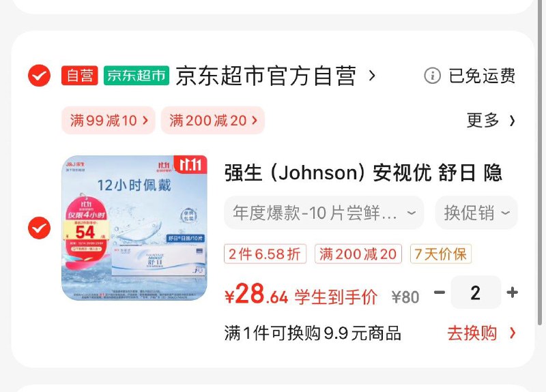Screen dimensions: 546x392
Task: Open the 年度爆款-10片尝鲜 spec dropdown
Action: [x=324, y=213]
